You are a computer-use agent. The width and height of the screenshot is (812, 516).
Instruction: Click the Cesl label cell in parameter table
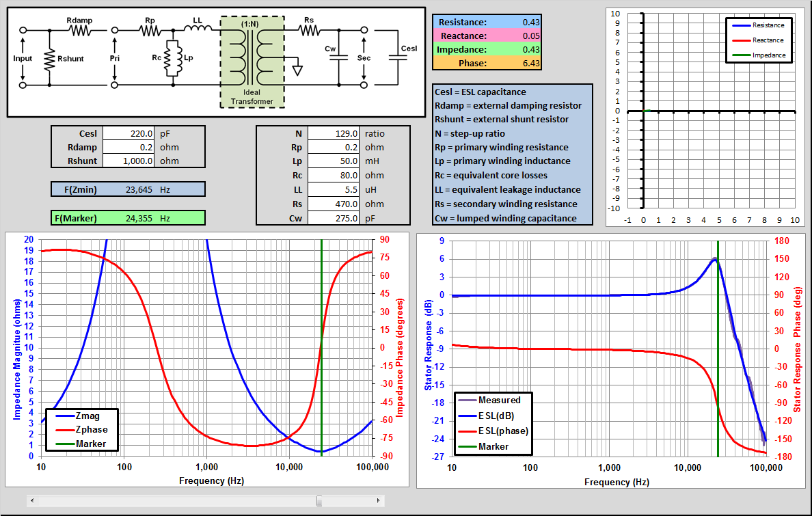pyautogui.click(x=77, y=134)
